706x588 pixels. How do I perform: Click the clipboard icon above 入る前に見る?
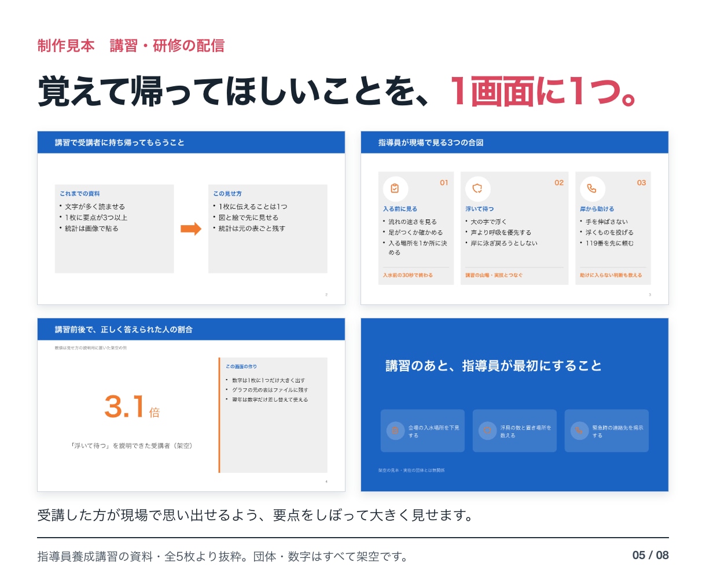coord(395,188)
